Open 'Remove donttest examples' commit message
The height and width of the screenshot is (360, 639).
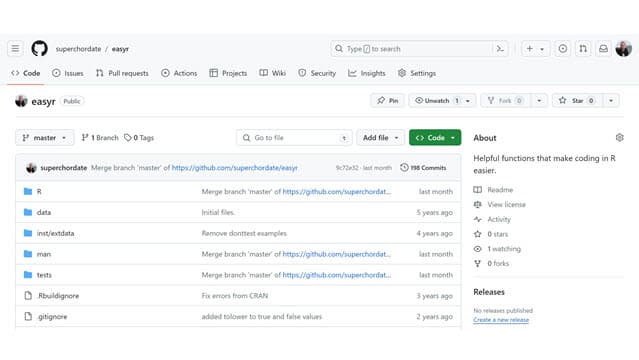pos(244,233)
